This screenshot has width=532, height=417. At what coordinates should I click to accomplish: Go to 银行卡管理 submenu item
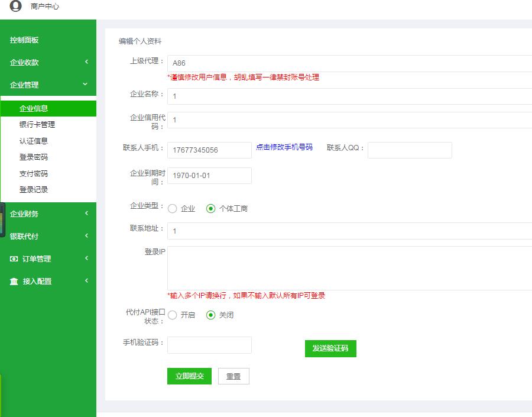click(37, 125)
